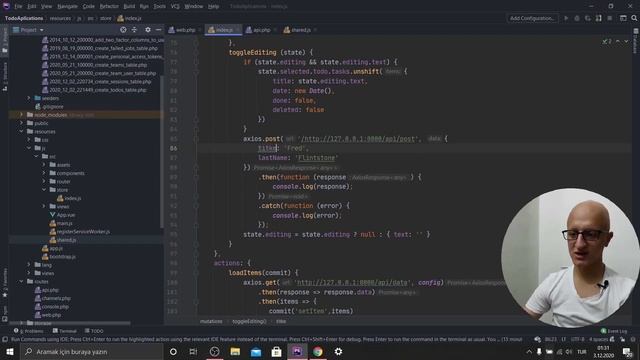Screen dimensions: 640x360
Task: Open the Favorites tool window stripe
Action: coord(4,283)
